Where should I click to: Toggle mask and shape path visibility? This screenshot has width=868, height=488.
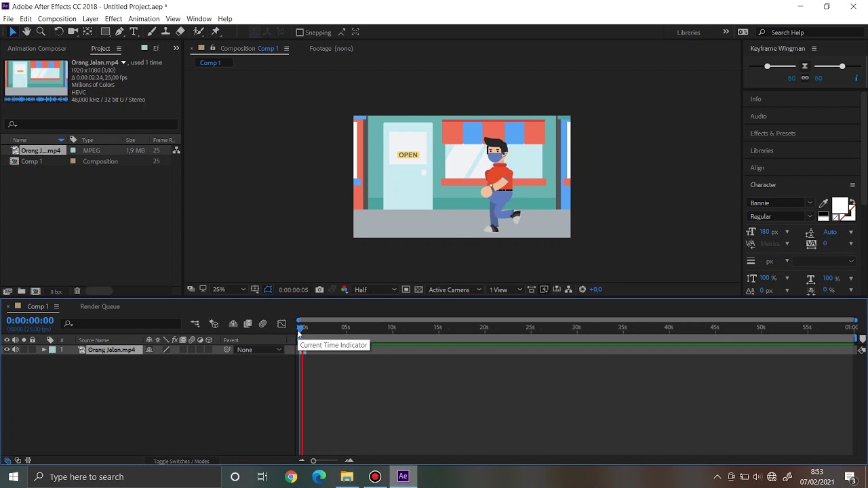[x=268, y=289]
